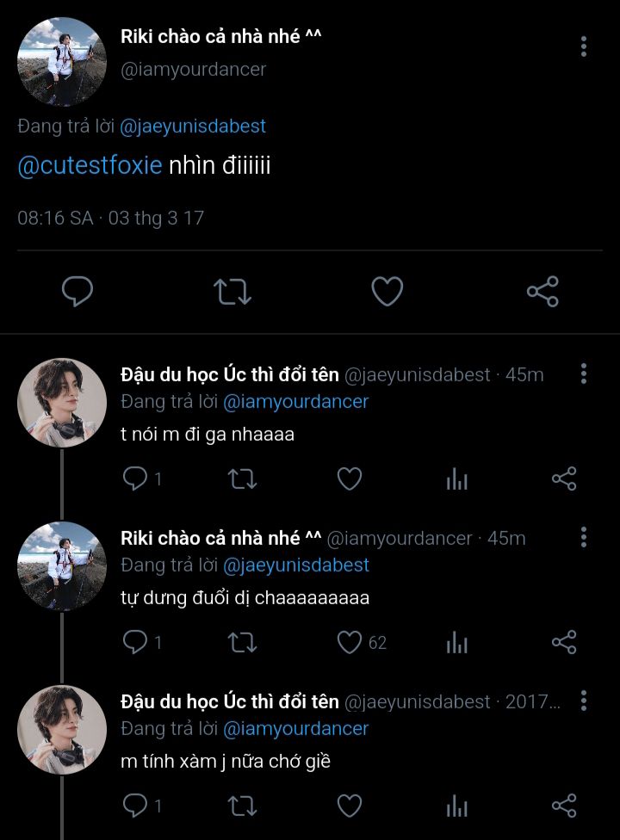The height and width of the screenshot is (840, 620).
Task: Open "Đậu du học Úc thì đổi tên" profile name
Action: click(230, 374)
